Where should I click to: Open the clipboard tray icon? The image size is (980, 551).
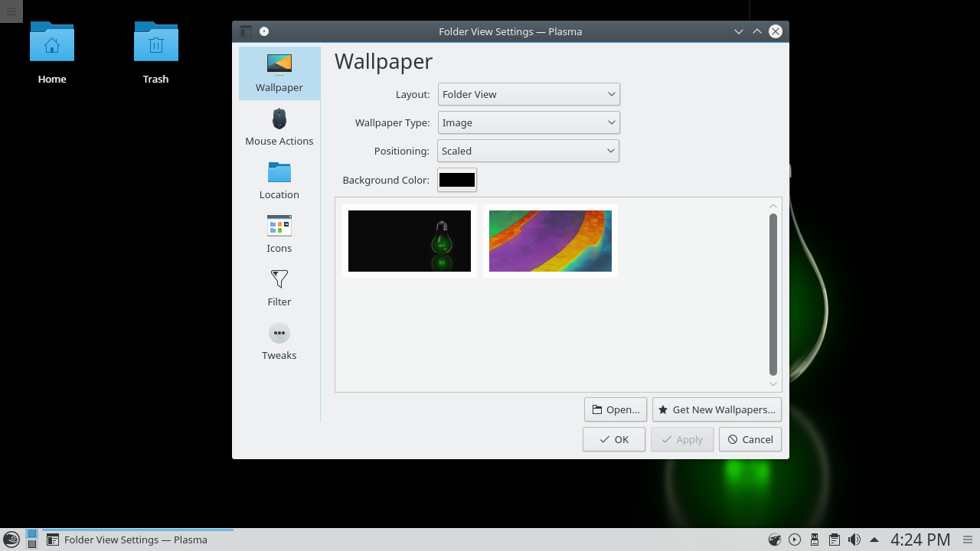pyautogui.click(x=835, y=540)
